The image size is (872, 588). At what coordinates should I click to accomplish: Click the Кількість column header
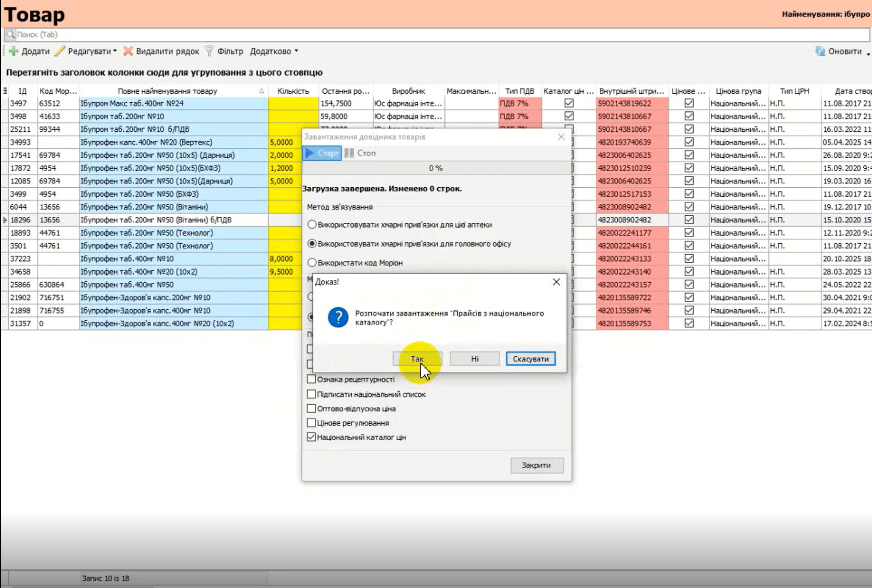(x=293, y=91)
